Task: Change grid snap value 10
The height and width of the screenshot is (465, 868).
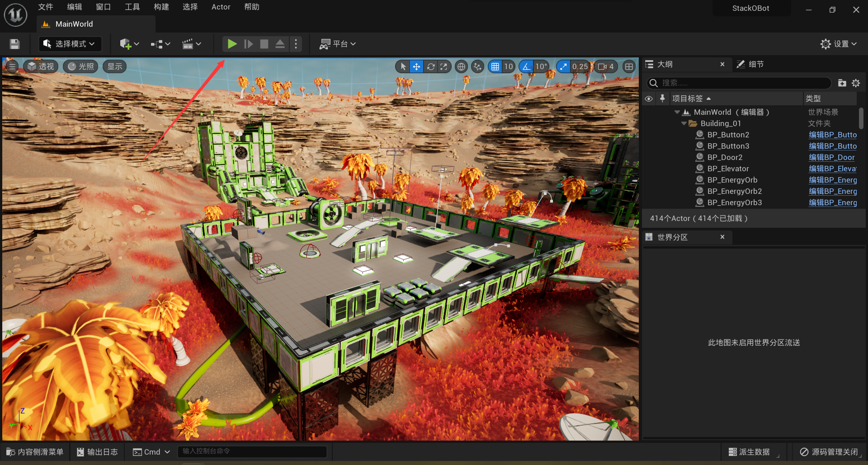Action: pos(509,66)
